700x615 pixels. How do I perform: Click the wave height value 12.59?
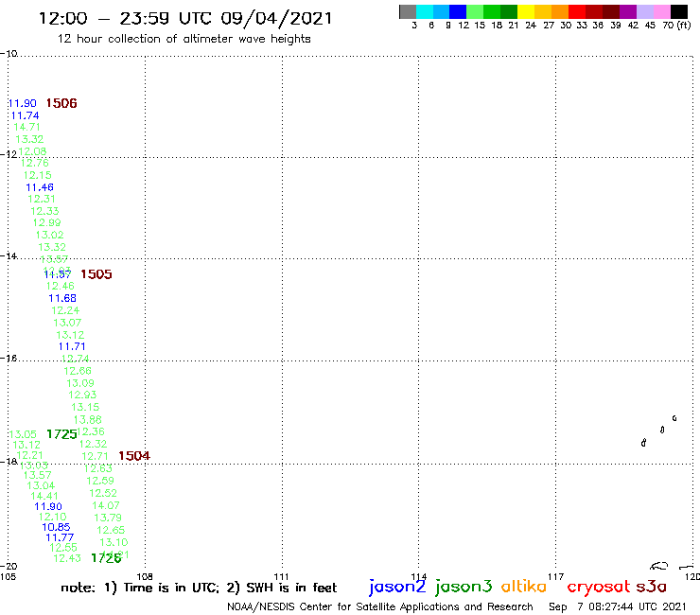pos(100,481)
